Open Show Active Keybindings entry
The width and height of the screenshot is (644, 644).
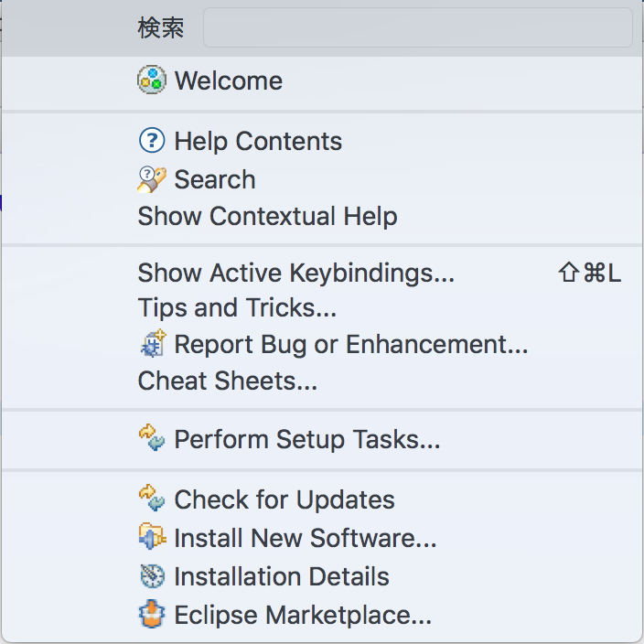pyautogui.click(x=295, y=273)
